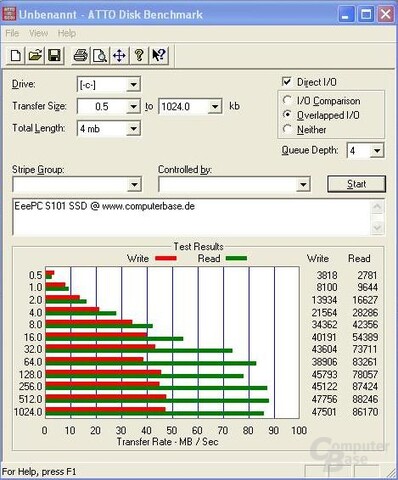398x480 pixels.
Task: Save benchmark results with floppy icon
Action: 54,55
